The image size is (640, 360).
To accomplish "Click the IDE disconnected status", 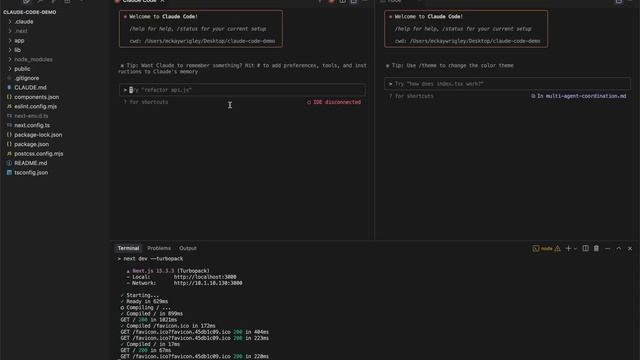I will [x=334, y=102].
